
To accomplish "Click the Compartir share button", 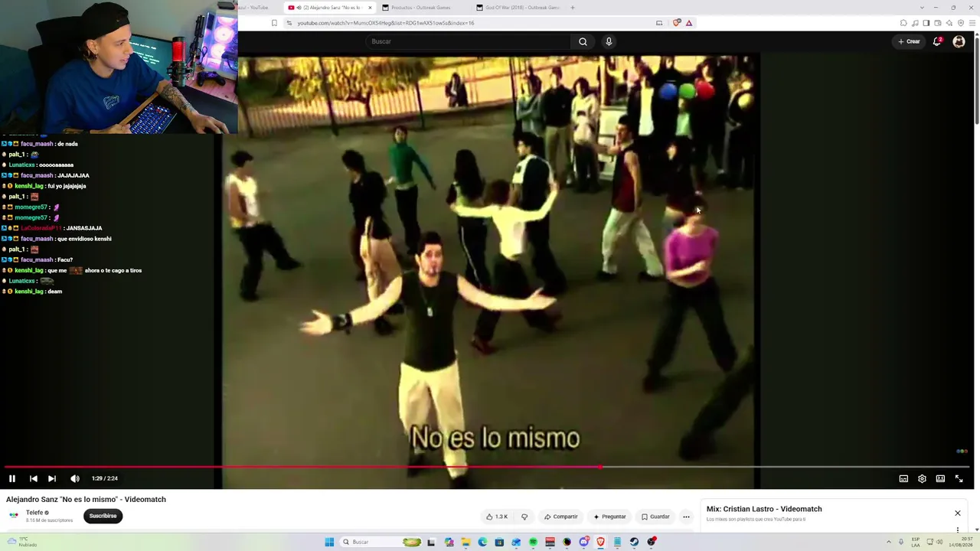I will tap(560, 517).
